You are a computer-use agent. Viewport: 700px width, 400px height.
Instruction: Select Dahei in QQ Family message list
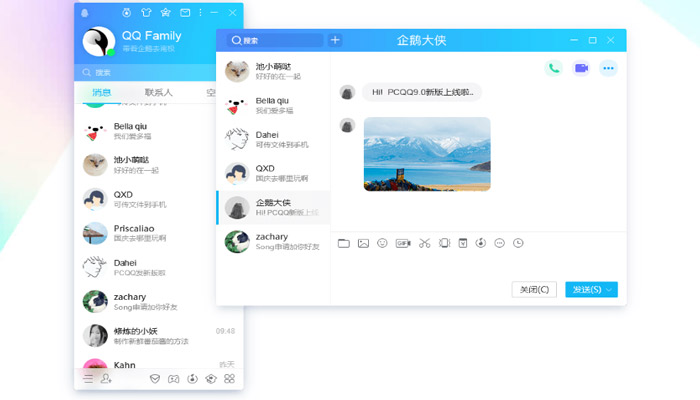point(145,267)
